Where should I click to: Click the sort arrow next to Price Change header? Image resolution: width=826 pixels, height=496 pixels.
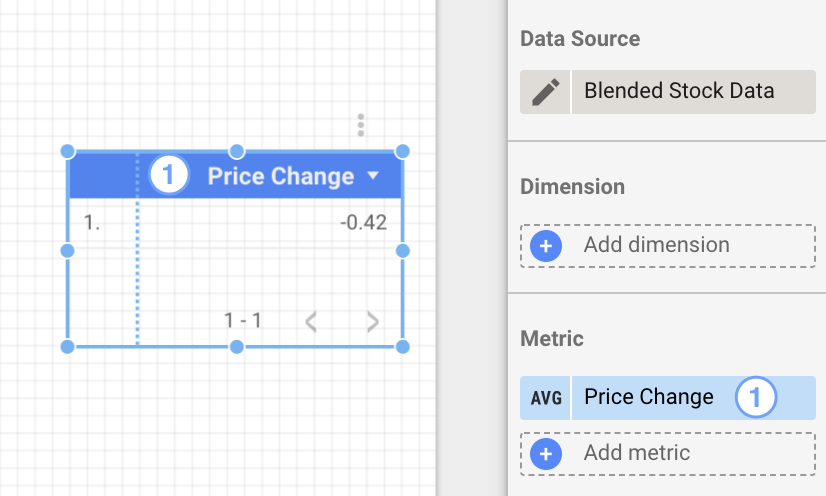[373, 176]
